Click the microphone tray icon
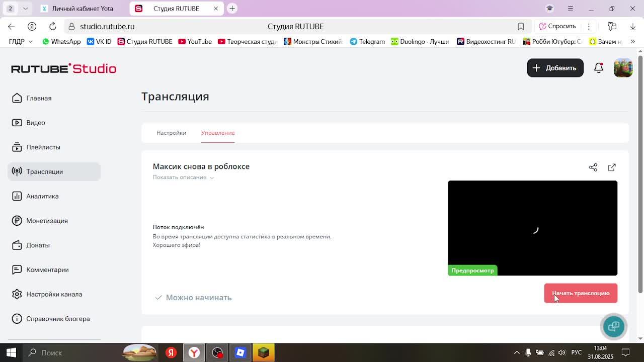The image size is (644, 362). coord(528,352)
